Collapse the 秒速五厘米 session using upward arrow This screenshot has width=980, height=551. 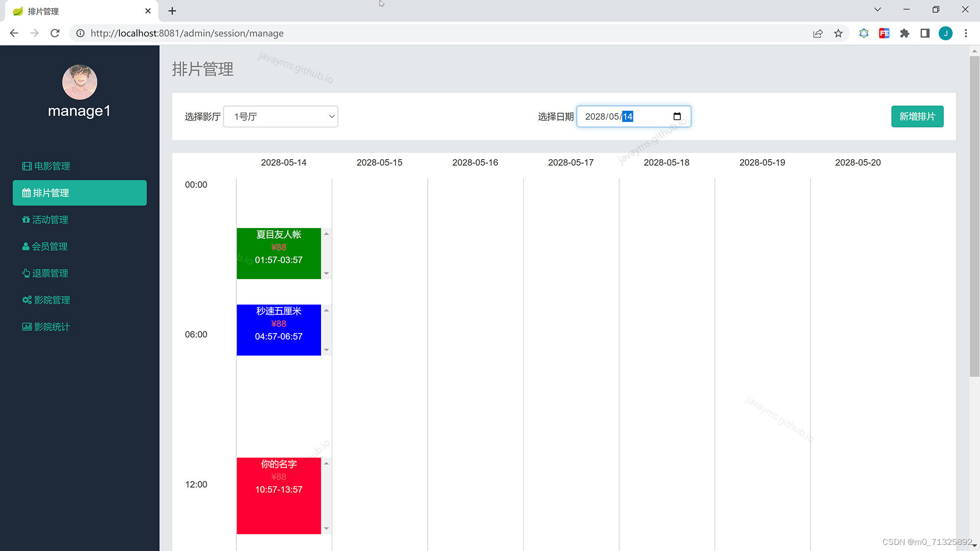(326, 310)
